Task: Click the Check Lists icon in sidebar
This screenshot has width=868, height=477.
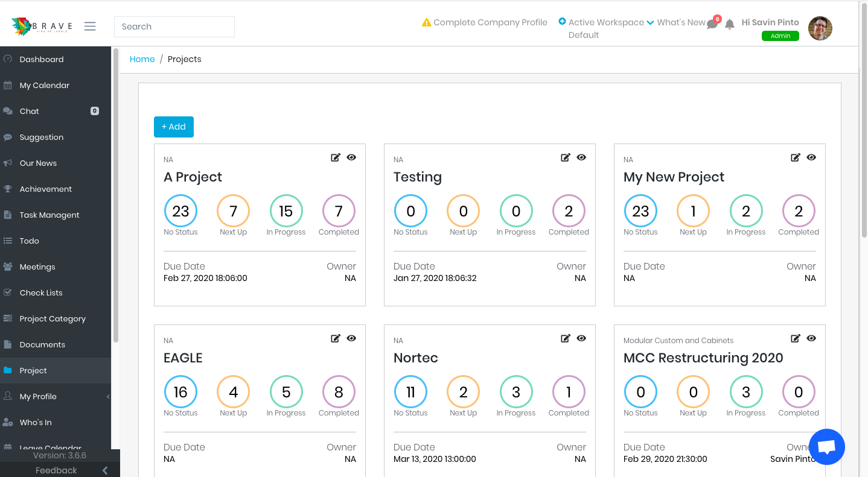Action: (8, 292)
